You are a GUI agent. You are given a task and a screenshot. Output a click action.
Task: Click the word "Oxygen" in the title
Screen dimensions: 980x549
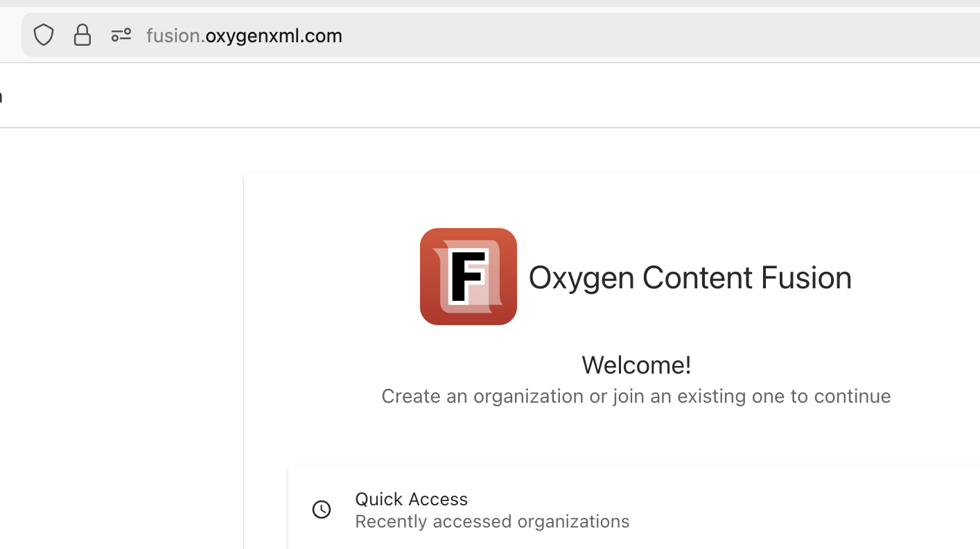tap(581, 277)
